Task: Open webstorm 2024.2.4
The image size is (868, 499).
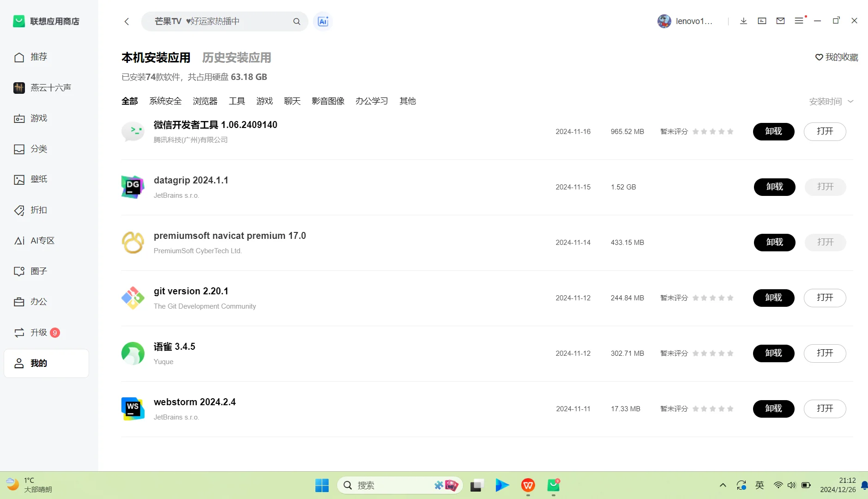Action: [825, 409]
